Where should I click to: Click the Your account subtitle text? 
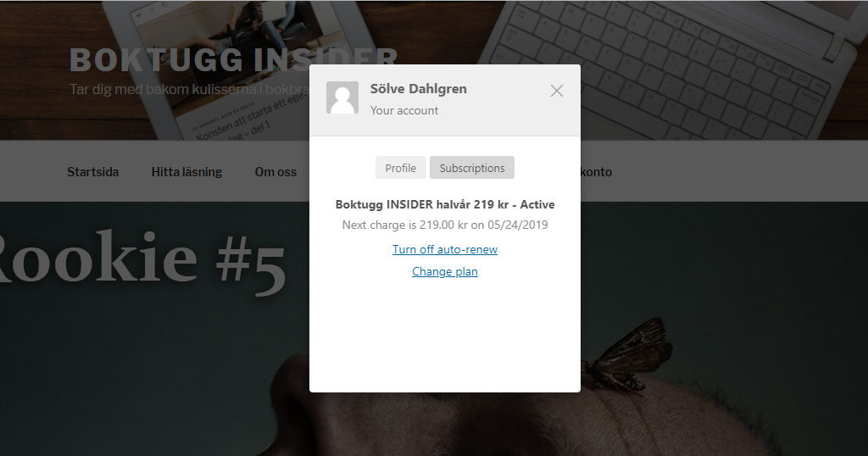coord(404,110)
